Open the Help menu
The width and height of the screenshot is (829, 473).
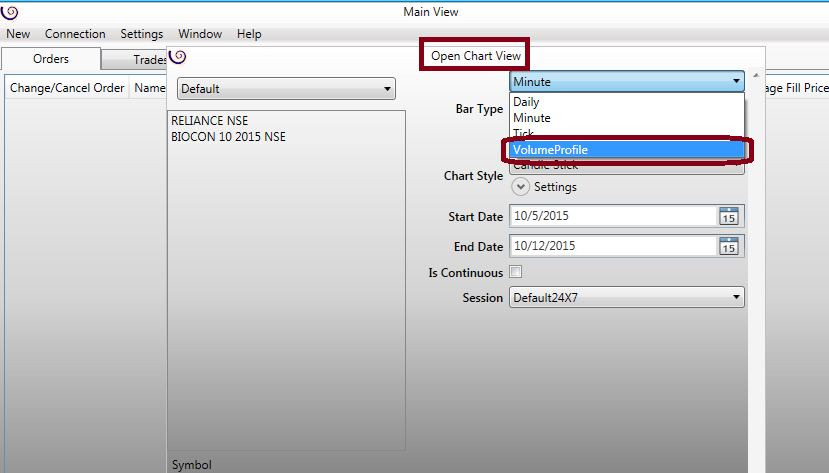[249, 34]
